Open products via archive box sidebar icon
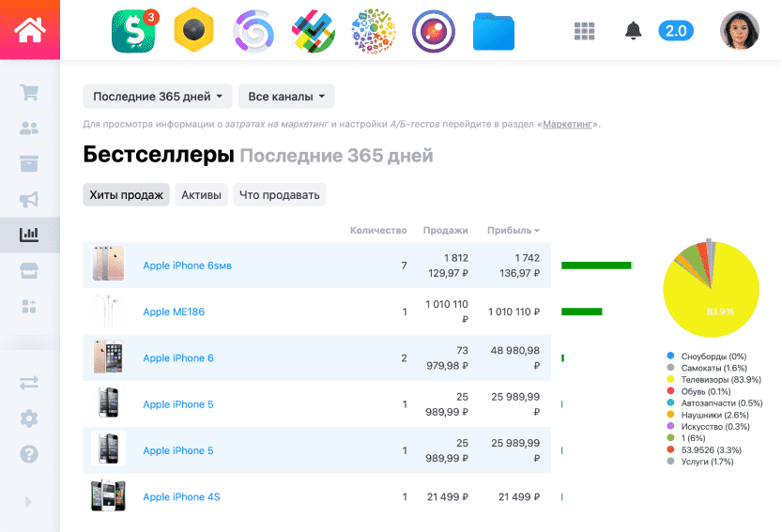The width and height of the screenshot is (782, 532). pos(29,163)
